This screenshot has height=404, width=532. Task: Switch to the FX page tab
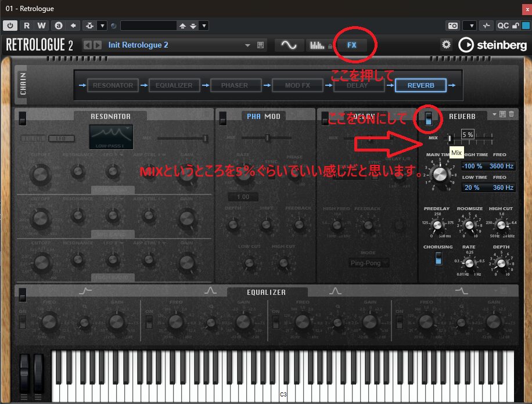(351, 45)
